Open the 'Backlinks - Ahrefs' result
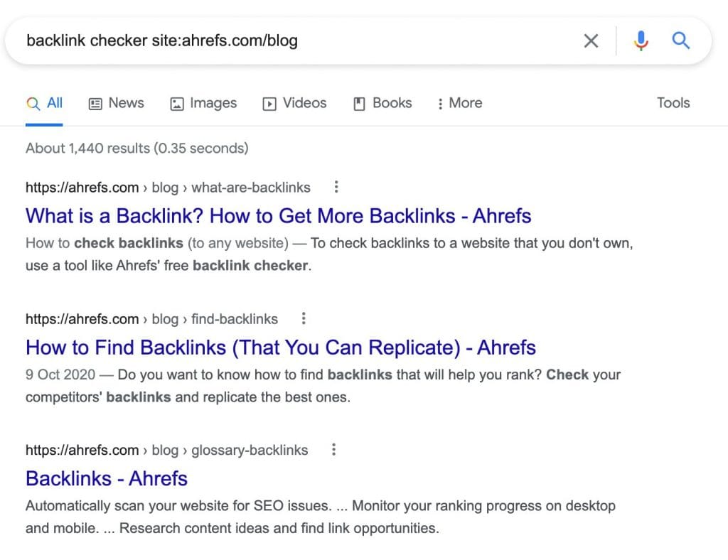Screen dimensions: 728x560 coord(107,478)
